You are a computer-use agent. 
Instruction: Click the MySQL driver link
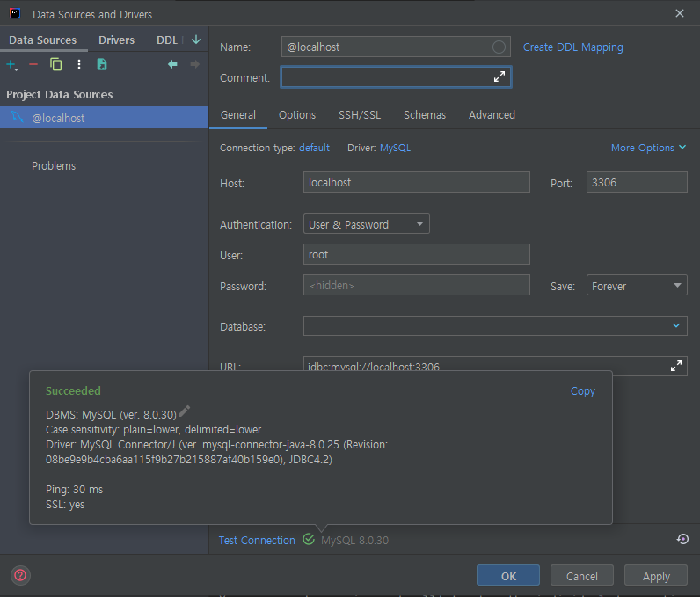(395, 148)
